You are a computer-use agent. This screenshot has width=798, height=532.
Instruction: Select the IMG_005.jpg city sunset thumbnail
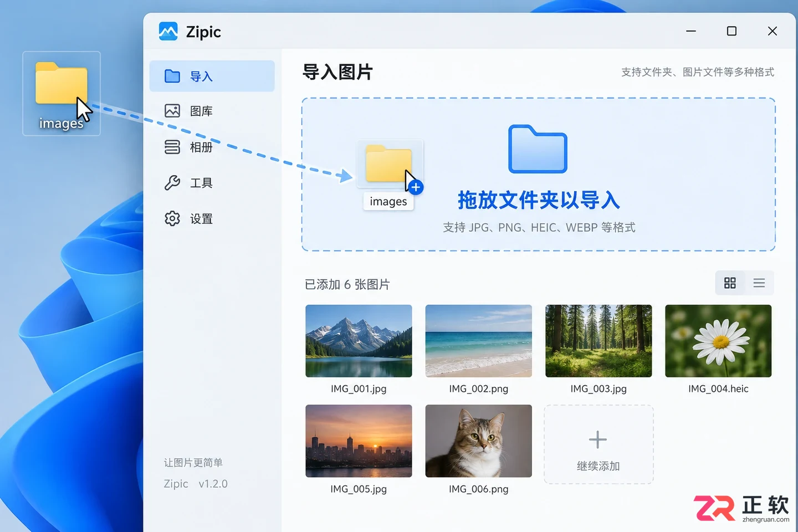pyautogui.click(x=359, y=441)
